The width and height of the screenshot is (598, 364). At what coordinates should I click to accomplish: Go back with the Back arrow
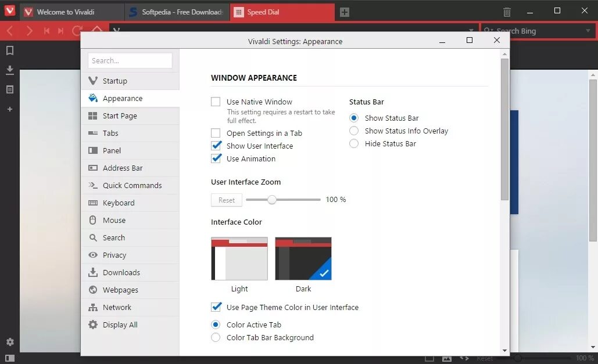click(10, 31)
